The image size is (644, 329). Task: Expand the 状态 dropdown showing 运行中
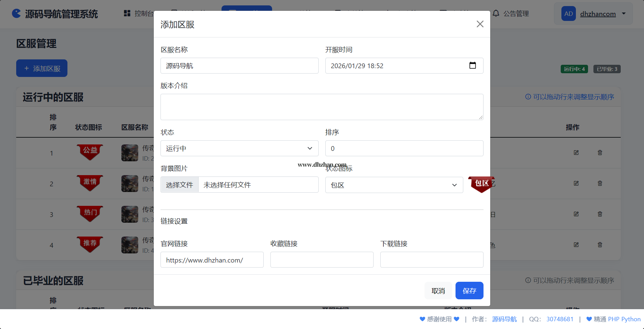tap(239, 148)
